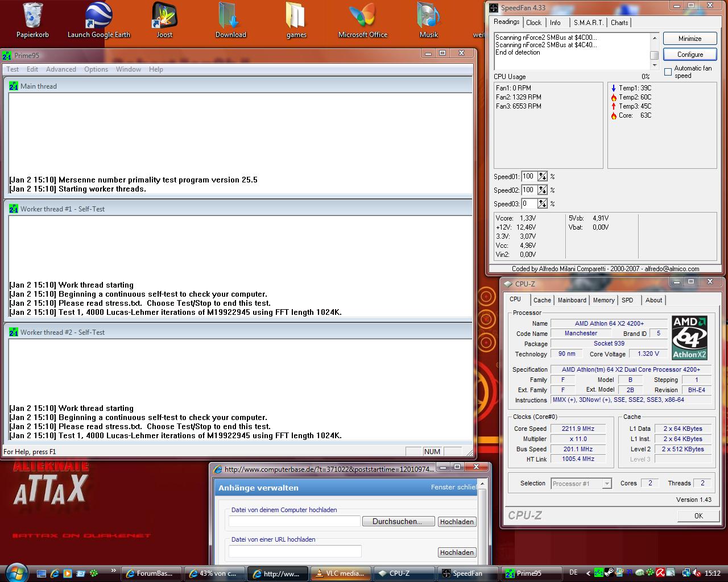Screen dimensions: 728x582
Task: Enable the Automatic fan speed checkbox
Action: coord(668,72)
